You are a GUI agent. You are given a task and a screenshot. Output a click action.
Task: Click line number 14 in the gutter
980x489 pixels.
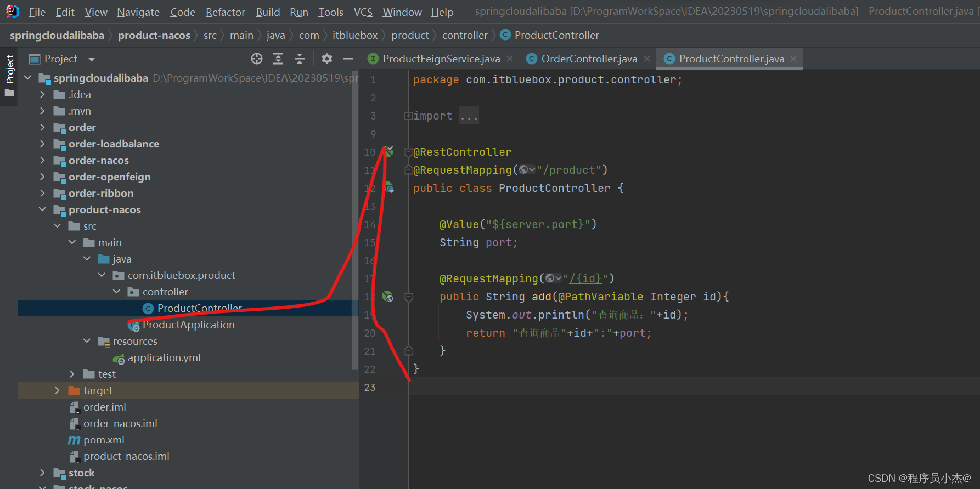pos(370,224)
